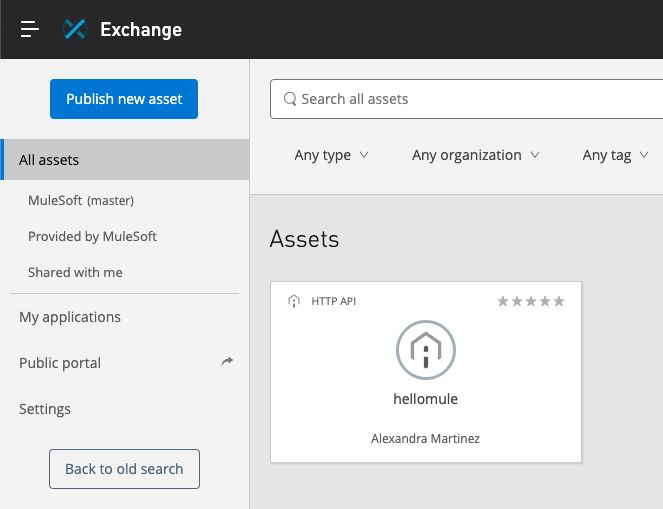Click the search magnifier icon
The height and width of the screenshot is (509, 663).
(x=290, y=99)
